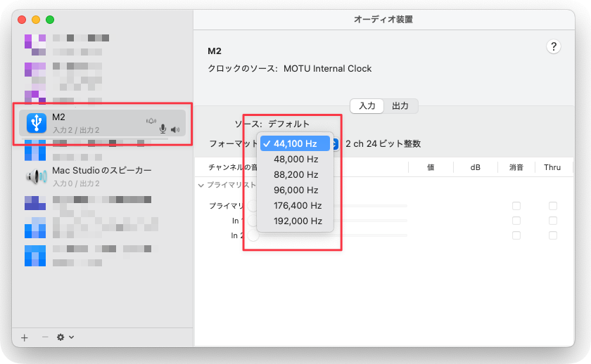Image resolution: width=591 pixels, height=364 pixels.
Task: Choose 44,100 Hz sample rate
Action: 295,143
